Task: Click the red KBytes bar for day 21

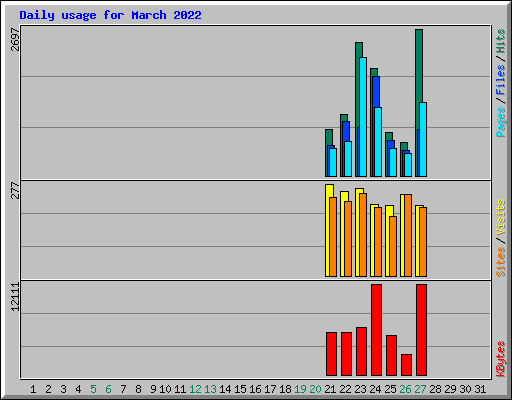Action: pyautogui.click(x=331, y=354)
